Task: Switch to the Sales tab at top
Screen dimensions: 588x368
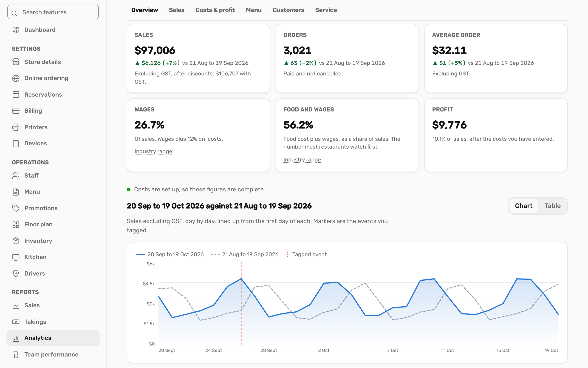Action: (x=177, y=10)
